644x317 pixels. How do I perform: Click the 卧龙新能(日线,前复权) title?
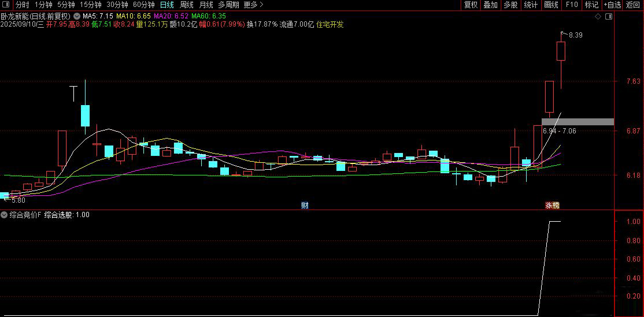tap(36, 16)
